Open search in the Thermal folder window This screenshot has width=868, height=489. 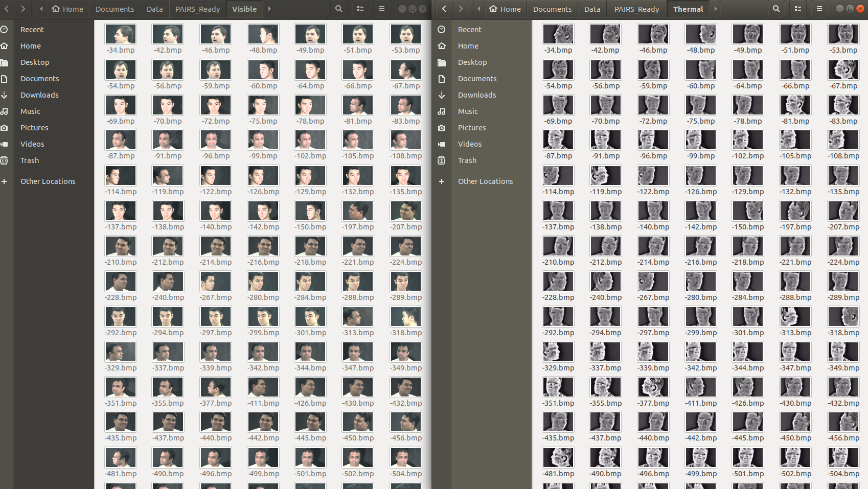tap(776, 9)
